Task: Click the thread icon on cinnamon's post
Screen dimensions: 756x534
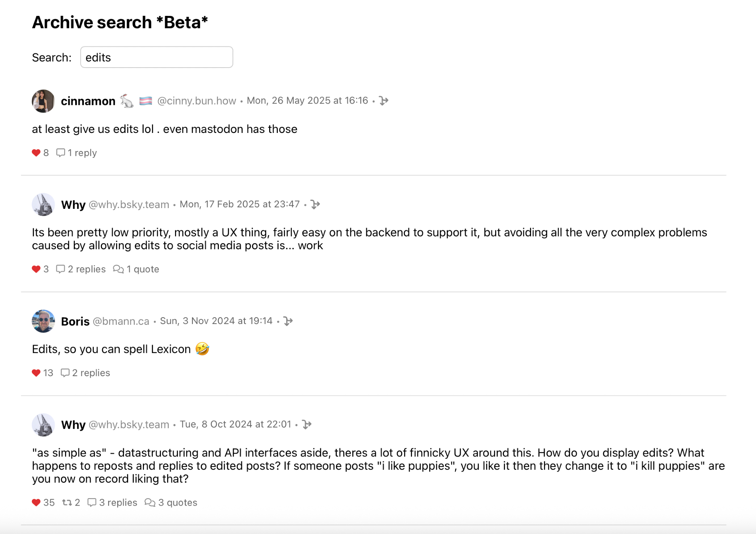Action: click(x=384, y=101)
